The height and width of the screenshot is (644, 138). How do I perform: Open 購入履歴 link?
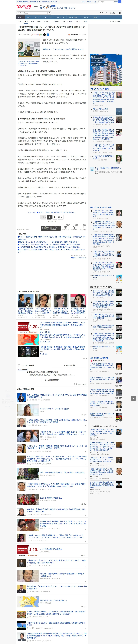click(x=112, y=13)
